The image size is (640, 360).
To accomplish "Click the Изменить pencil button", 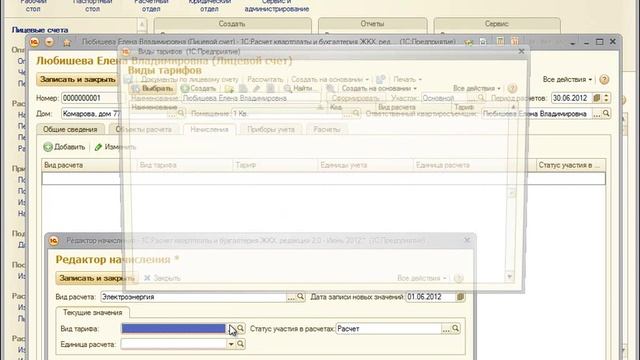I will coord(115,147).
